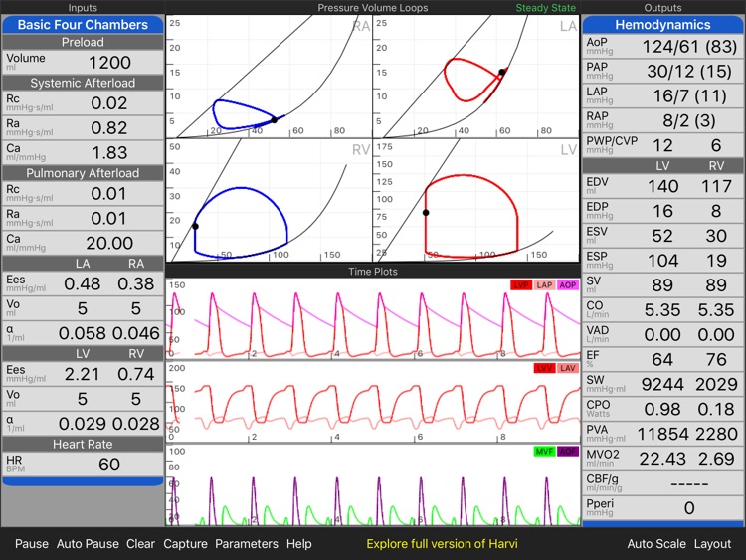The width and height of the screenshot is (746, 560).
Task: Toggle the LVV trace legend
Action: tap(544, 368)
